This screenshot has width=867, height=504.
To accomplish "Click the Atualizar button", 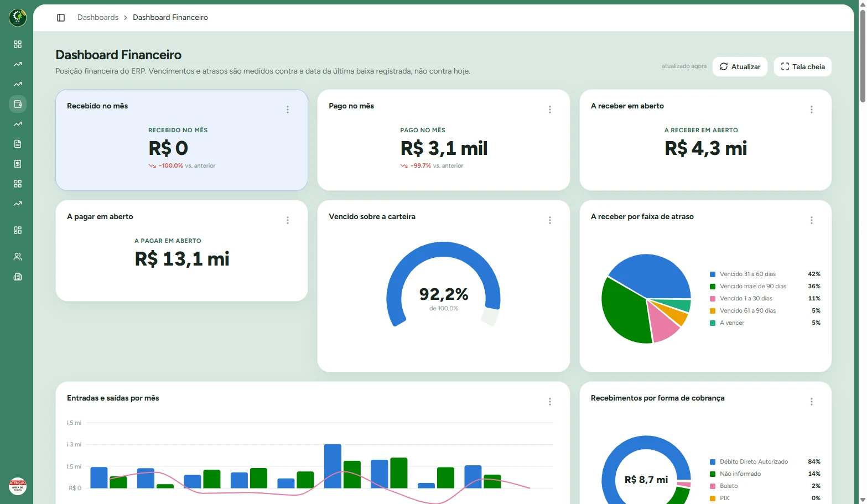I will pos(740,66).
